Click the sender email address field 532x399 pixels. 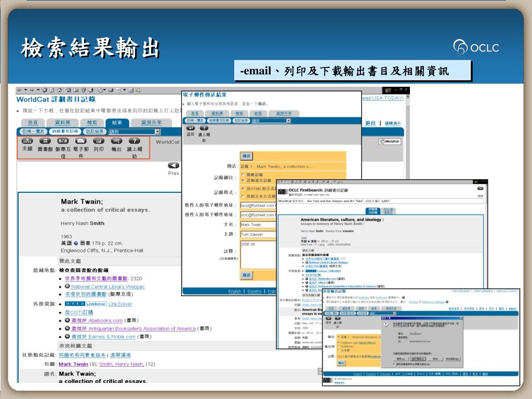click(258, 215)
